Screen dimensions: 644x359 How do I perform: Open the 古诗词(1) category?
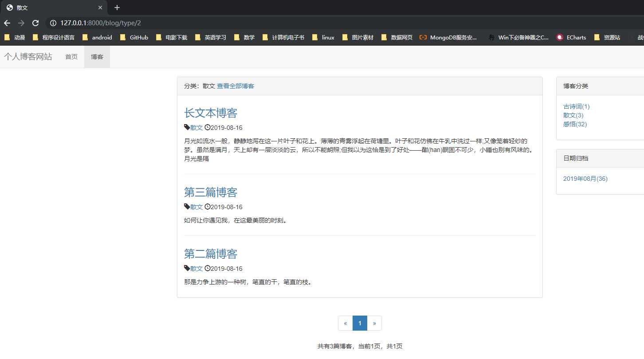click(x=577, y=106)
